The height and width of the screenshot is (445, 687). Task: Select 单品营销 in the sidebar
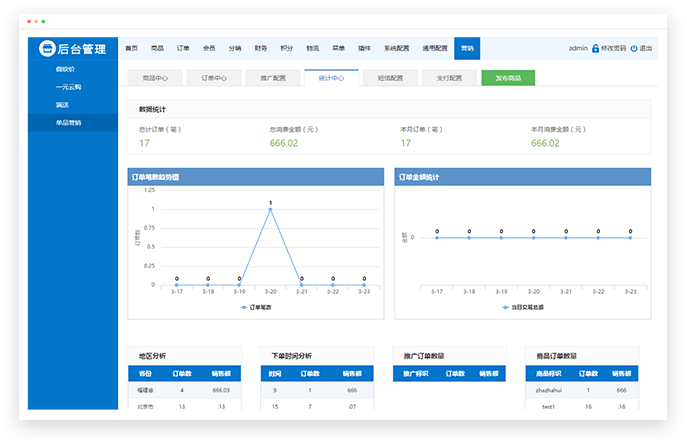tap(69, 122)
